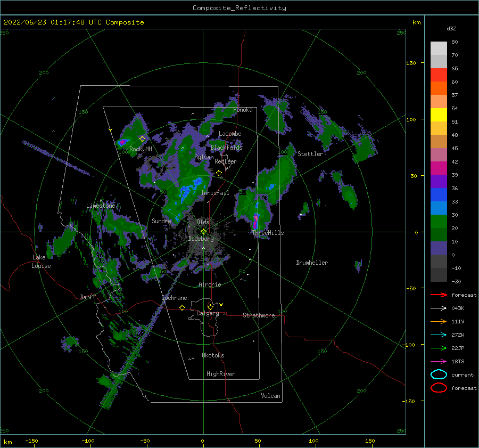Image resolution: width=479 pixels, height=448 pixels.
Task: Pick the light gray 70-80 dBZ swatch
Action: (439, 48)
